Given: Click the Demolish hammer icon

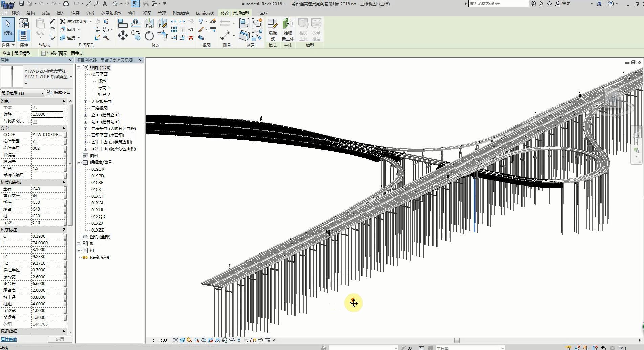Looking at the screenshot, I should [106, 38].
